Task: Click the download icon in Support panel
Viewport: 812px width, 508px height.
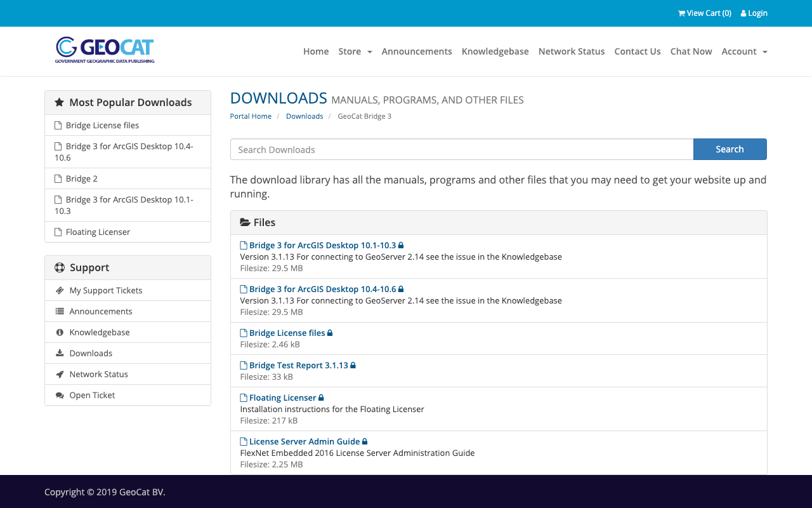Action: pos(60,353)
